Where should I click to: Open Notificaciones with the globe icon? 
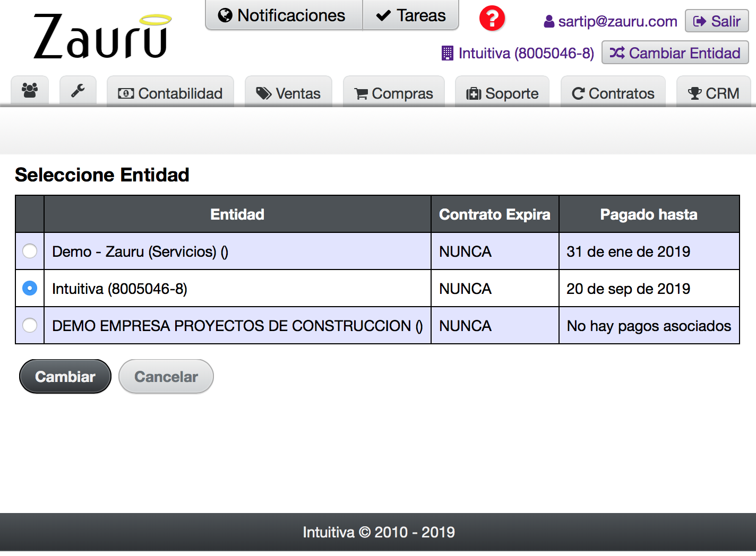tap(284, 15)
